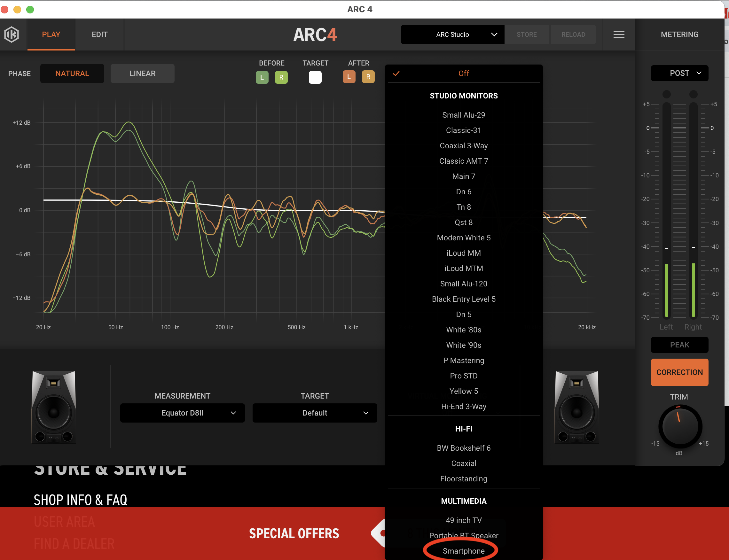Select 49 inch TV multimedia option
Viewport: 729px width, 560px height.
coord(464,520)
